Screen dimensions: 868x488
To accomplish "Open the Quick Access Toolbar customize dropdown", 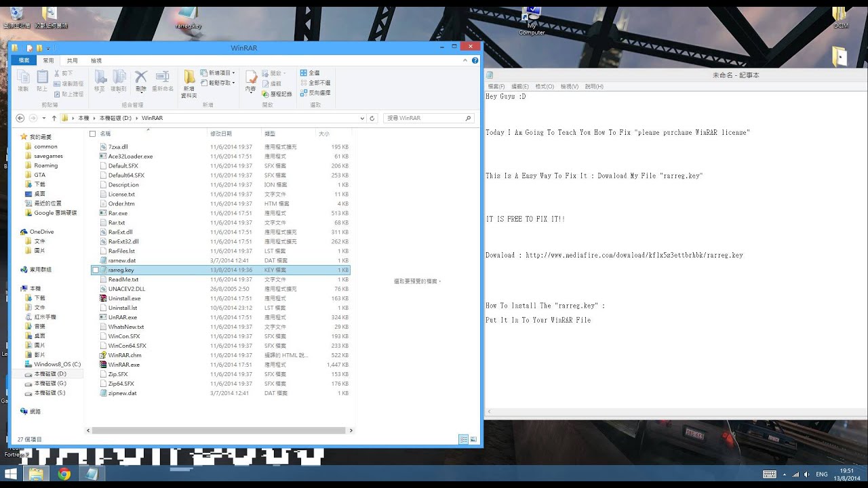I will tap(47, 48).
